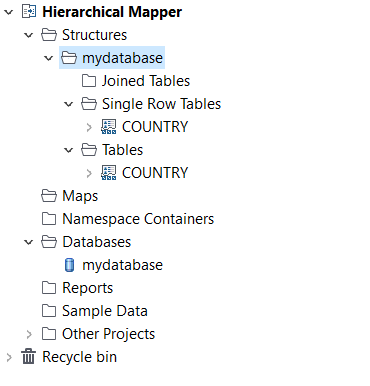Select the Hierarchical Mapper label

tap(112, 12)
